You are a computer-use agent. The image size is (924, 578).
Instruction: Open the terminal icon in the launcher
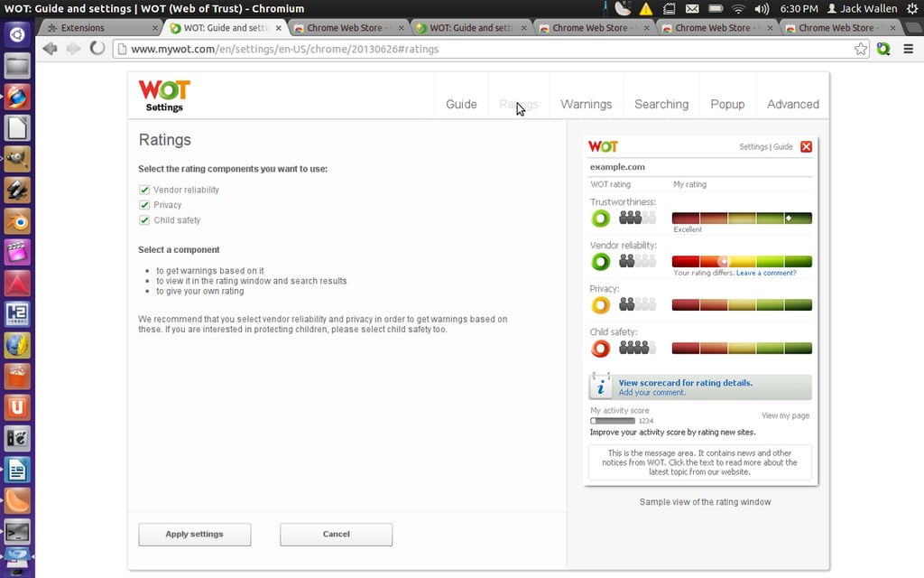click(17, 532)
